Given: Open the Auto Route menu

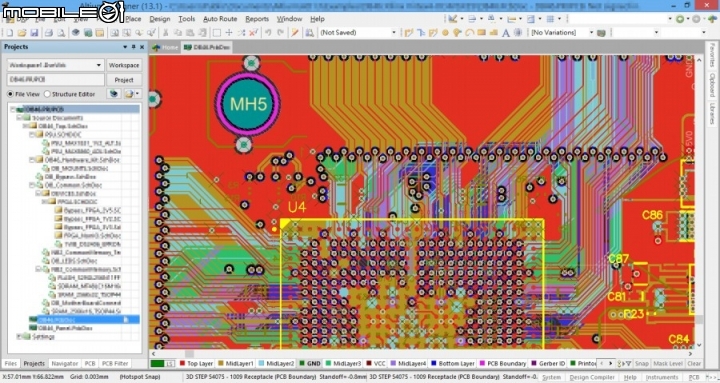Looking at the screenshot, I should 220,19.
